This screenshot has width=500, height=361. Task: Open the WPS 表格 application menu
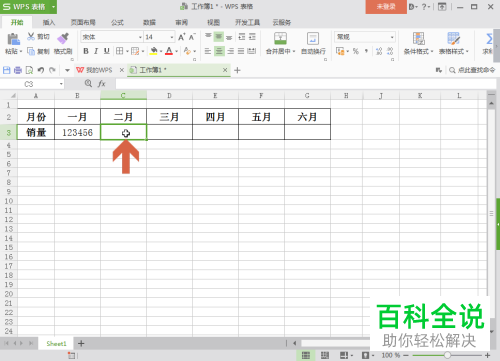click(28, 7)
